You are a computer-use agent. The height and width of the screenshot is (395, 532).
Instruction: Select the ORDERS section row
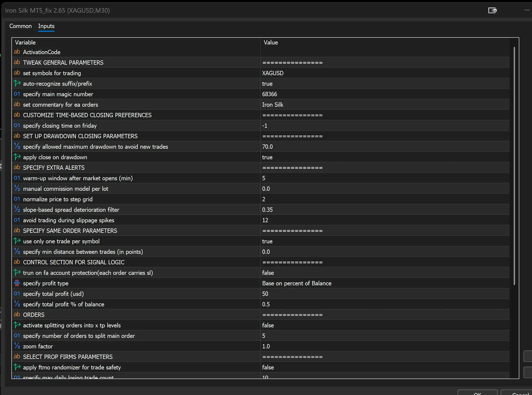[x=261, y=315]
